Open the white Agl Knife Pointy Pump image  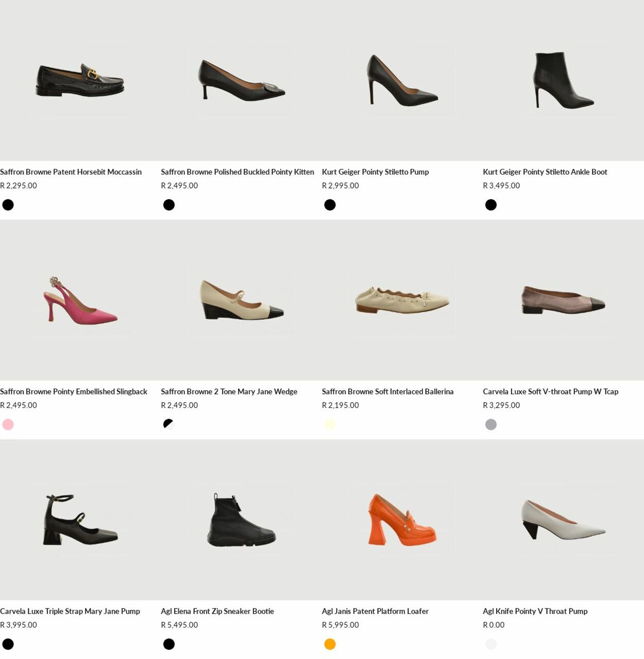click(x=563, y=520)
